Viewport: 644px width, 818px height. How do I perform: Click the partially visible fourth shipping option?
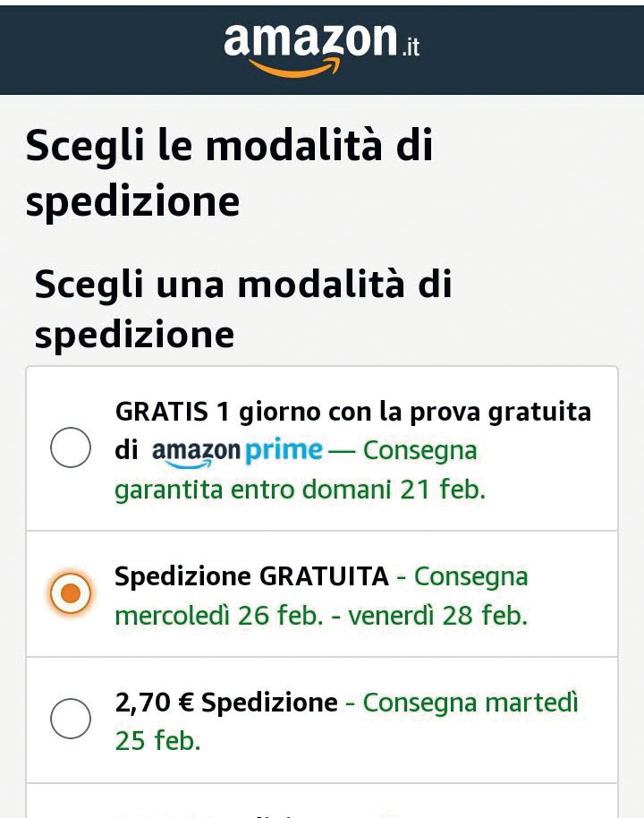[x=322, y=801]
